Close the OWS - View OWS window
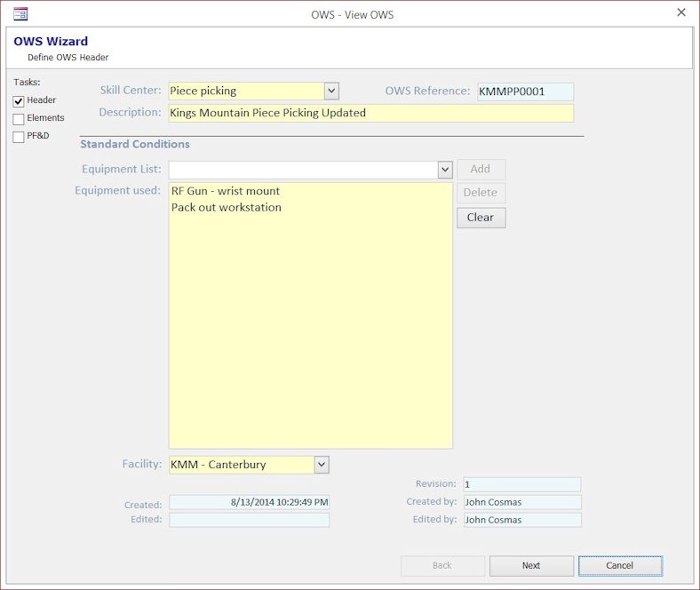 [x=681, y=12]
